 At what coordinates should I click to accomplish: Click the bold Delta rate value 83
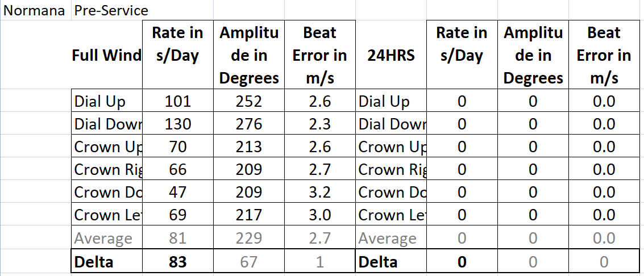pyautogui.click(x=177, y=262)
